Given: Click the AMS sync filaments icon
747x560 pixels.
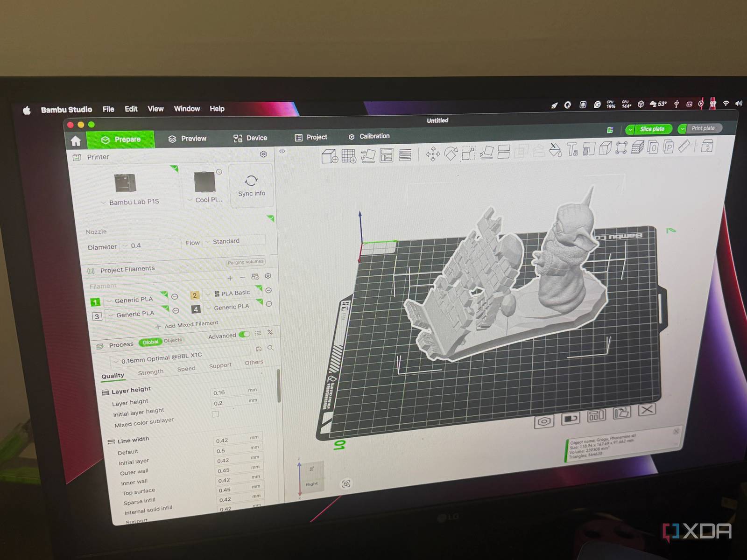Looking at the screenshot, I should coord(255,277).
